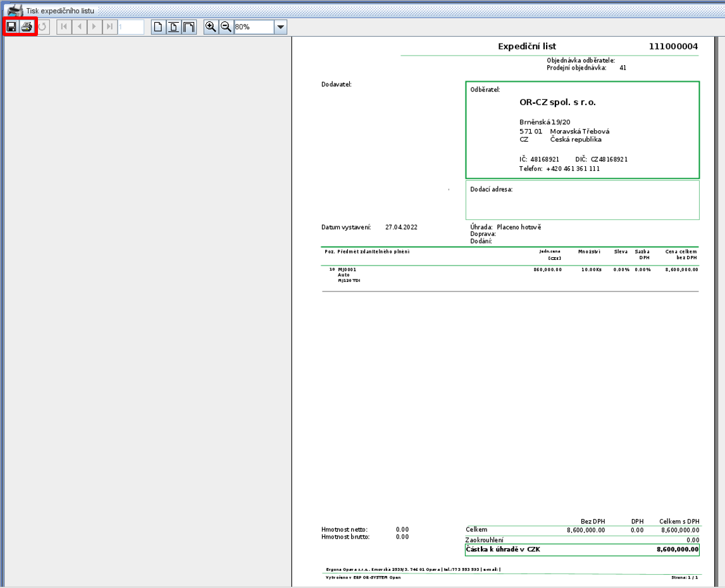
Task: Click the save (floppy disk) icon
Action: pos(11,27)
